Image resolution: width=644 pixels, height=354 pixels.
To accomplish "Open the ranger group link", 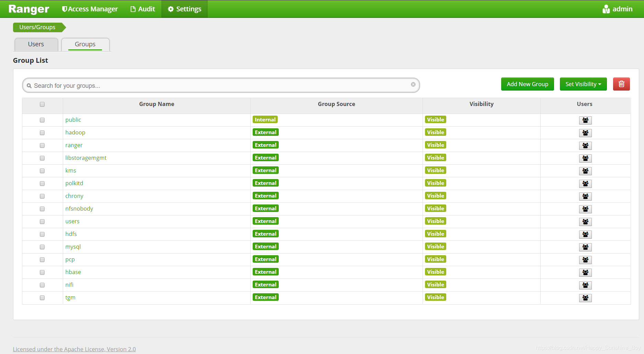I will tap(74, 145).
